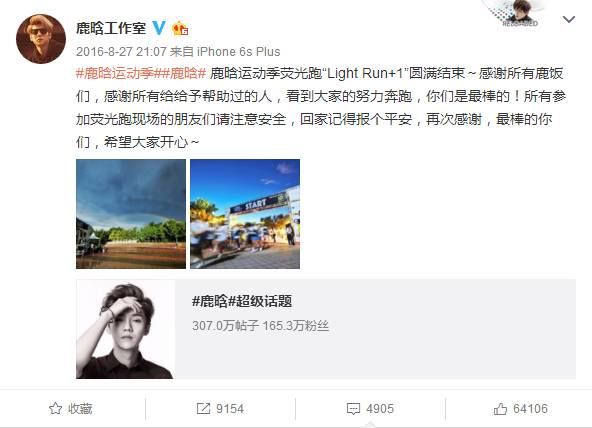Click the 收藏 favorite label
Viewport: 592px width, 428px height.
pyautogui.click(x=80, y=409)
